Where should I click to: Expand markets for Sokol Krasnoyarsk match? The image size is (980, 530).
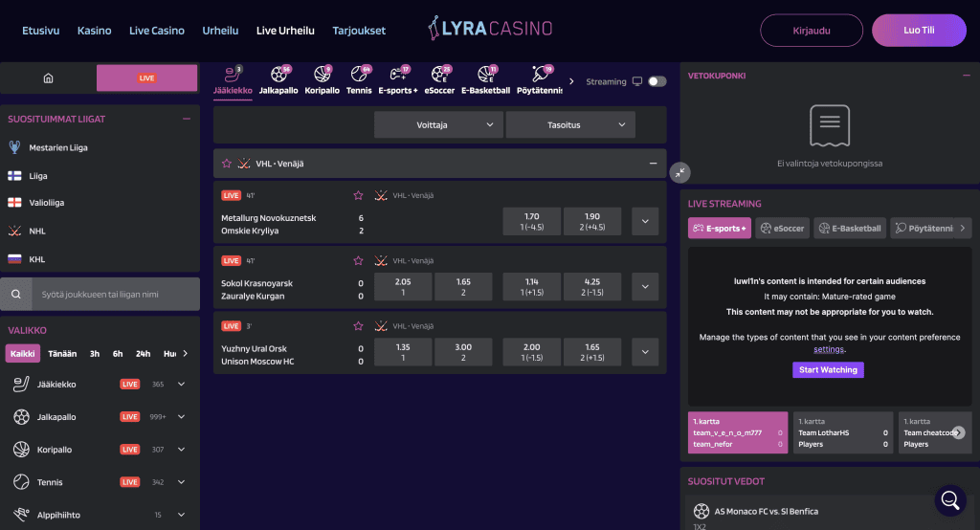[x=645, y=287]
